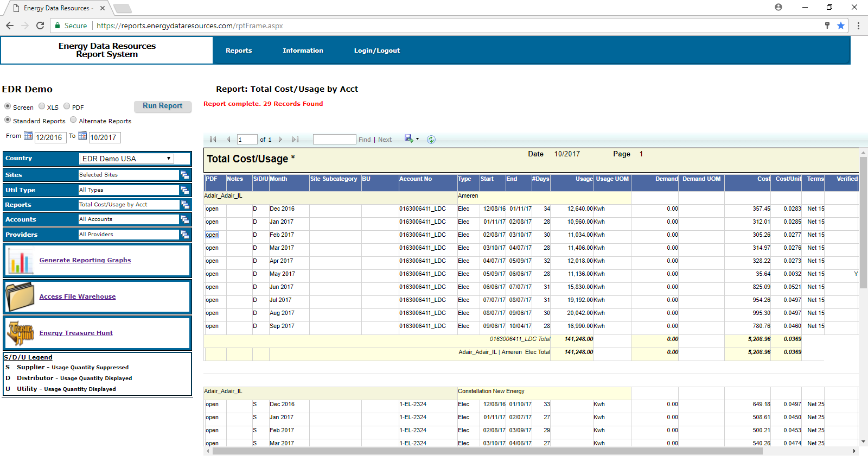Expand the export format dropdown arrow
This screenshot has width=868, height=467.
417,139
